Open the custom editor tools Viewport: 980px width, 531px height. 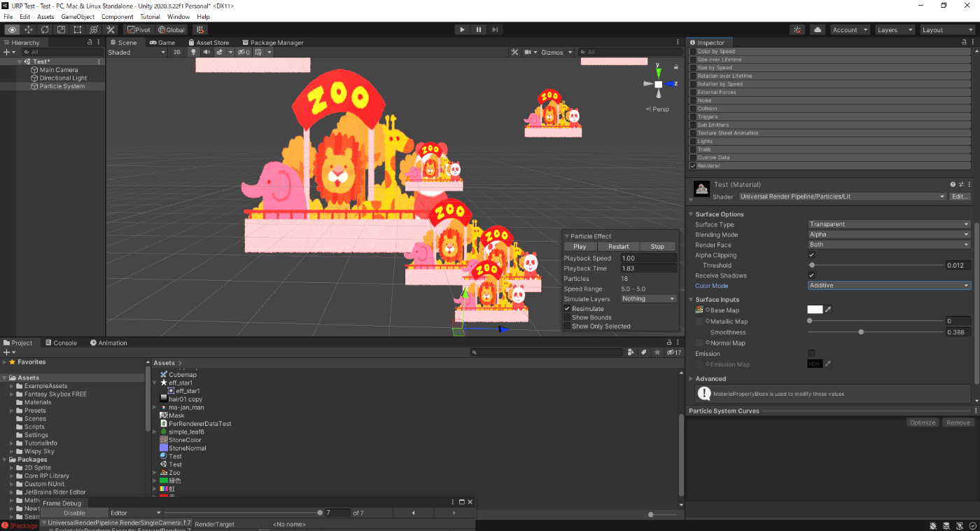click(111, 29)
